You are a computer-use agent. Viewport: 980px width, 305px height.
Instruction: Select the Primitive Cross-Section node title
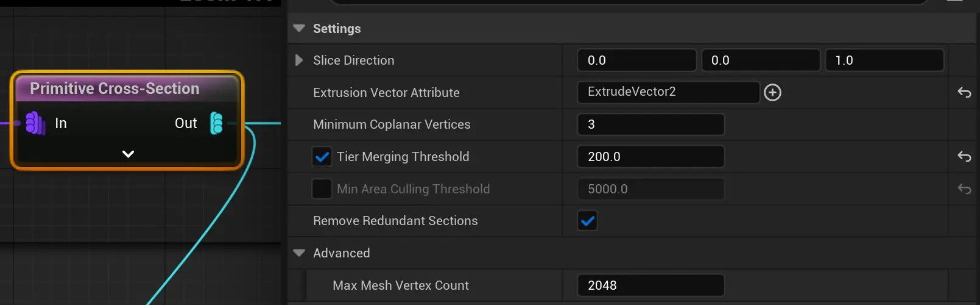[x=115, y=88]
